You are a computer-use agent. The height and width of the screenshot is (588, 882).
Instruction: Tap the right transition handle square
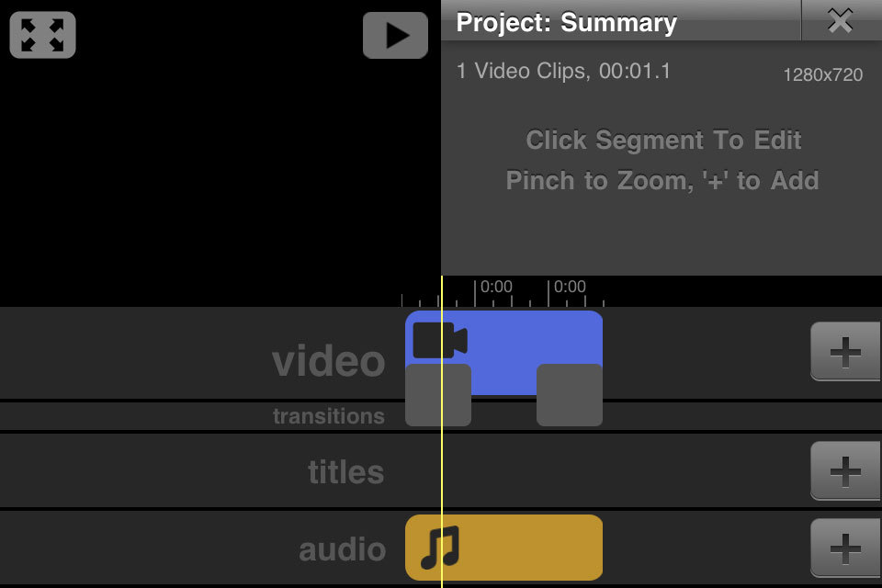click(x=569, y=395)
